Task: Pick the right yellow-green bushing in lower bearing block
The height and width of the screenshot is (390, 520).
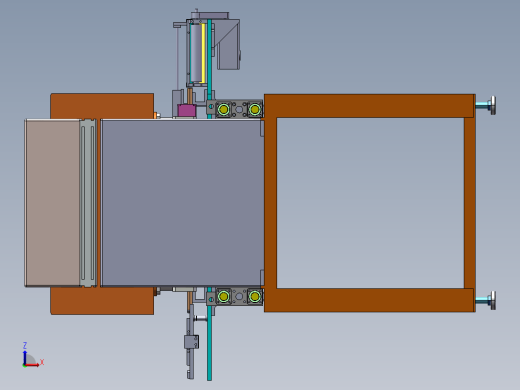Action: [x=255, y=296]
